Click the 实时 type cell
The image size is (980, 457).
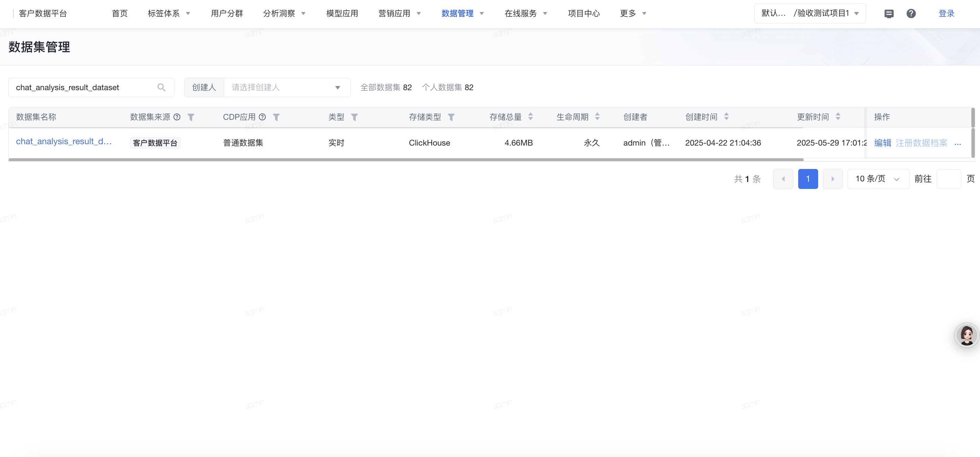(x=336, y=143)
